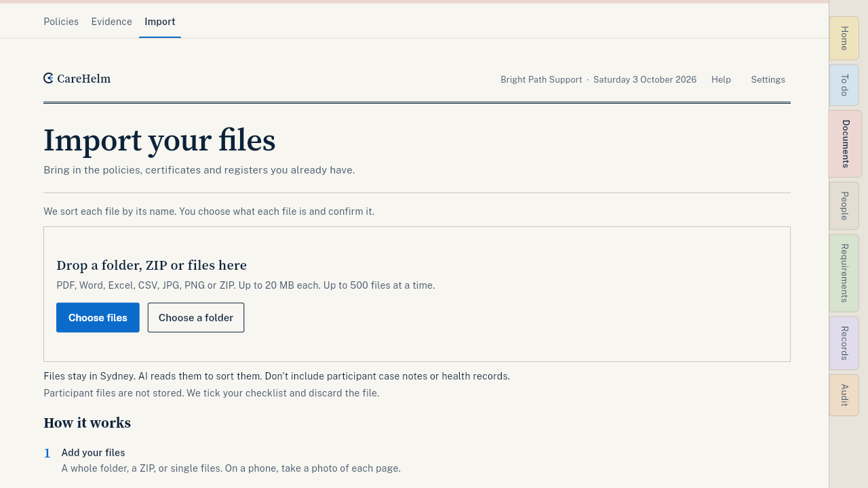Screen dimensions: 868x488
Task: Click the Files stay in Sydney notice
Action: (x=277, y=376)
